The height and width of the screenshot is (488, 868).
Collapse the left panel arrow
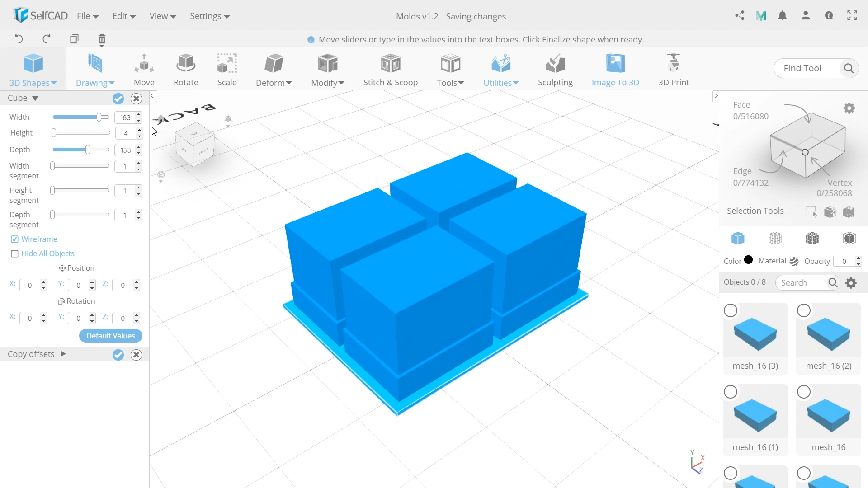tap(153, 96)
